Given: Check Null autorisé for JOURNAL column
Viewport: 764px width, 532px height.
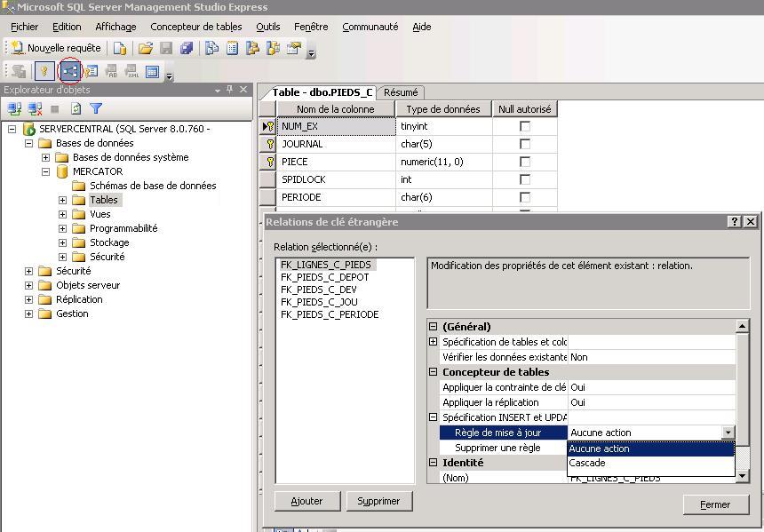Looking at the screenshot, I should 525,144.
